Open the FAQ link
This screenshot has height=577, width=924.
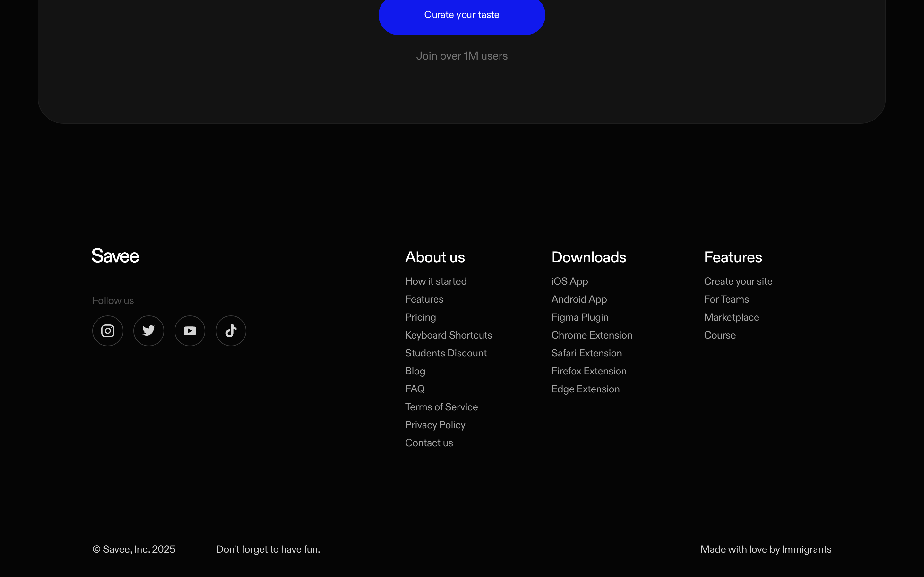pos(415,389)
